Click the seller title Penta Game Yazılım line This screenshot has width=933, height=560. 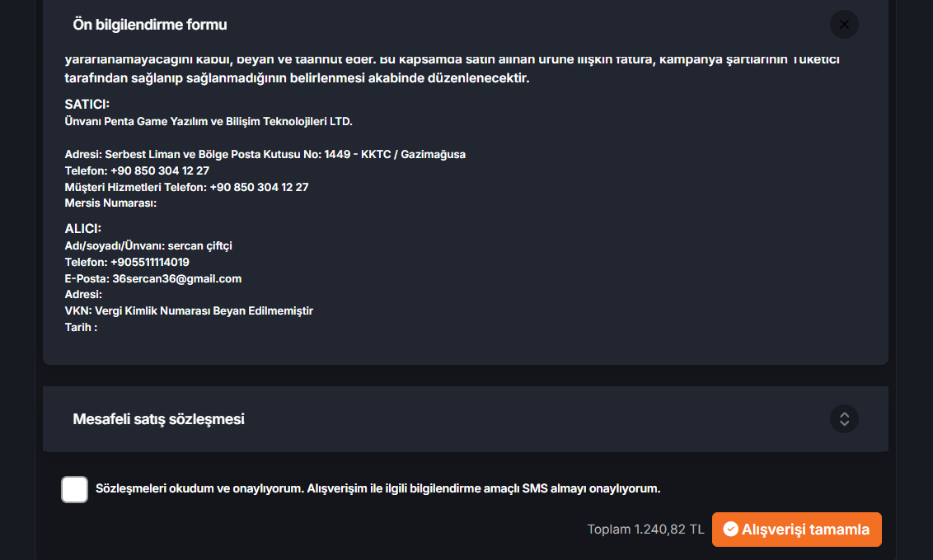(x=209, y=121)
